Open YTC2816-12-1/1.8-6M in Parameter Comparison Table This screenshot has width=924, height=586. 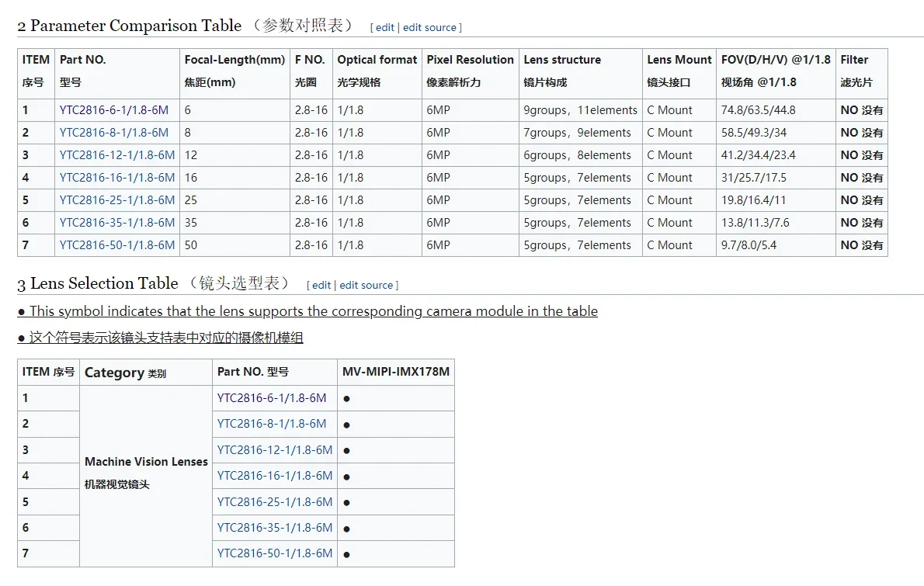[116, 155]
